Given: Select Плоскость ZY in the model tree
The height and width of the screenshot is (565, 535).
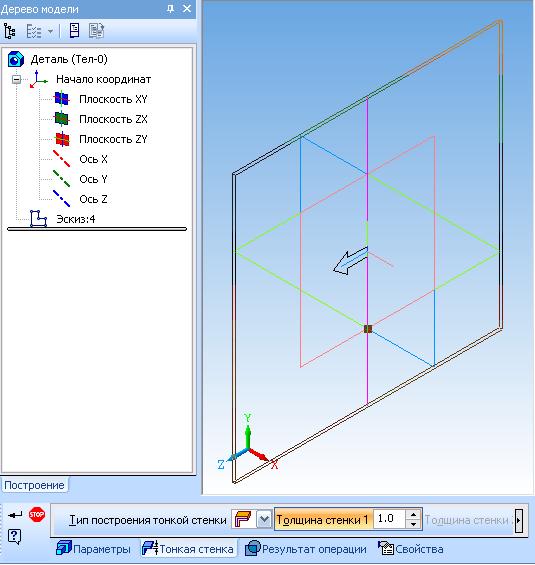Looking at the screenshot, I should 113,139.
